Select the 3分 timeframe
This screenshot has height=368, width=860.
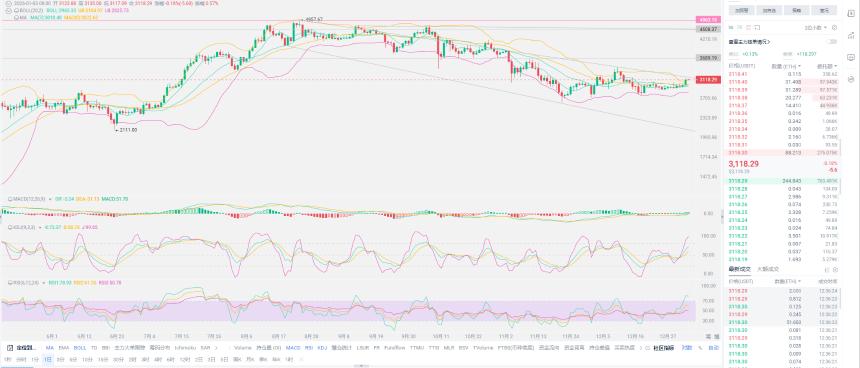point(60,359)
